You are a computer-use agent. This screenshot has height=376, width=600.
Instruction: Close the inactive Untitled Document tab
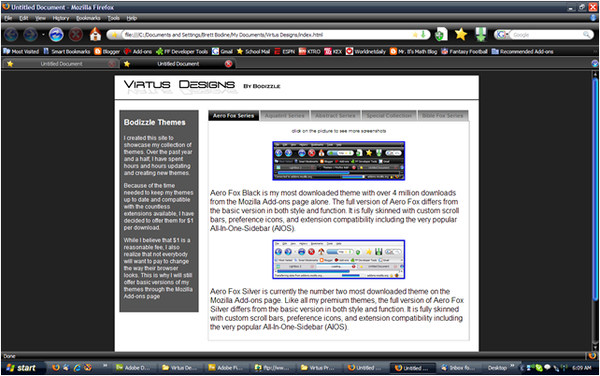coord(112,64)
